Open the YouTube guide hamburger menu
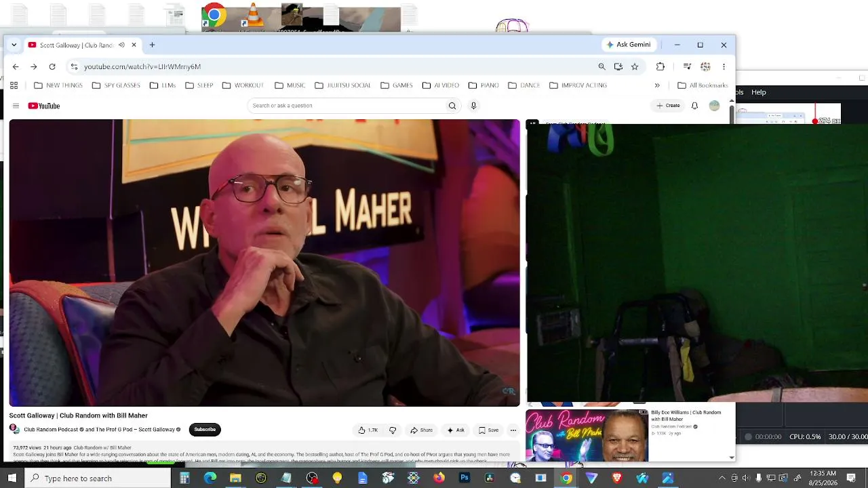868x488 pixels. (x=16, y=106)
